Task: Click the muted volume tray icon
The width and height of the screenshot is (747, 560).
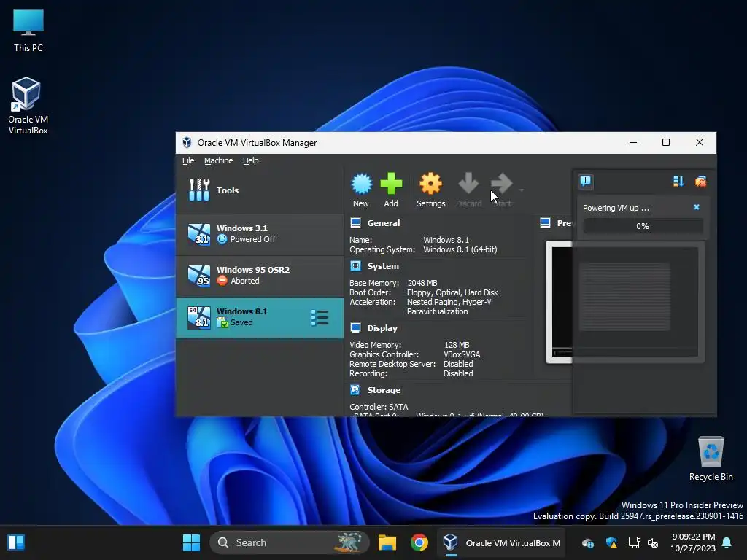Action: 653,542
